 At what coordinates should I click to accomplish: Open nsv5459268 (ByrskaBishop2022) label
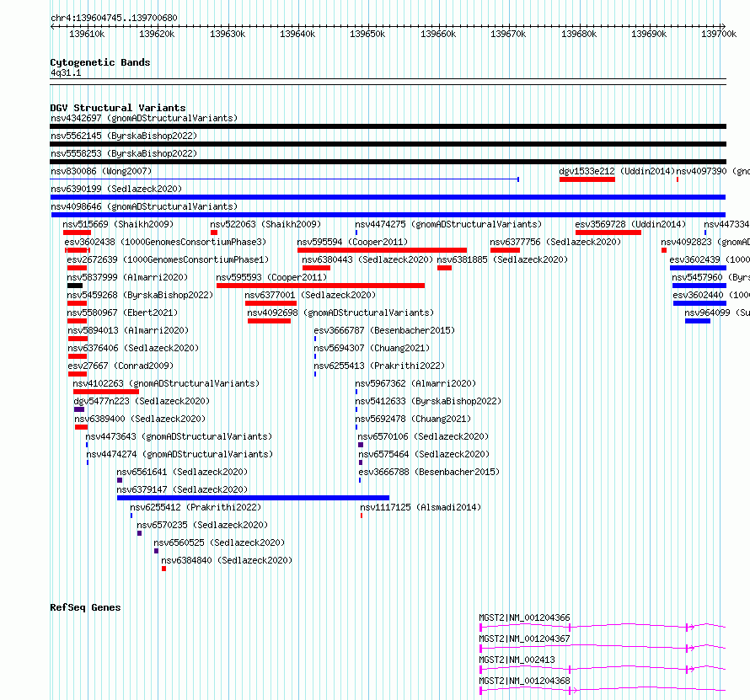point(140,295)
